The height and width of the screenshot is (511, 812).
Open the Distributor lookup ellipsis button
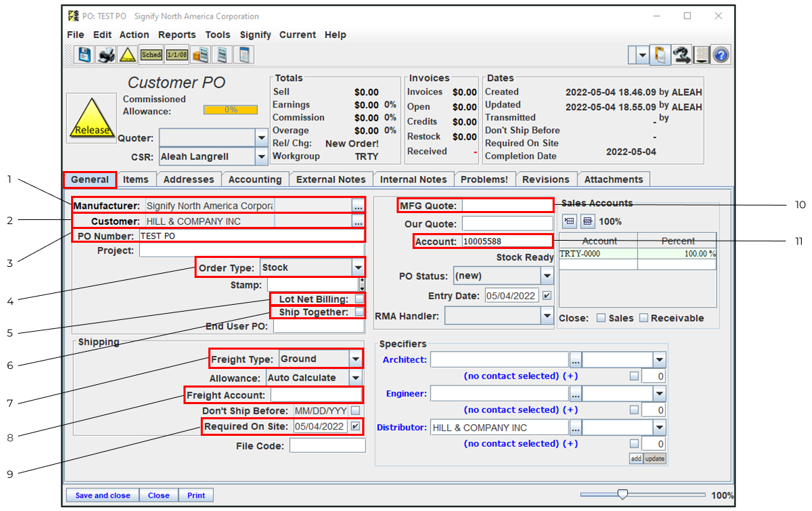pyautogui.click(x=575, y=428)
